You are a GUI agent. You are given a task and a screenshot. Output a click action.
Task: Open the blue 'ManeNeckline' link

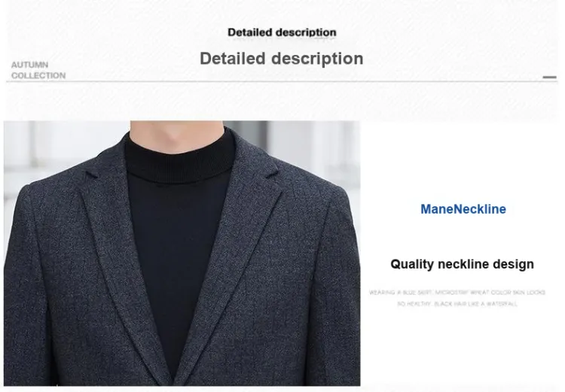463,209
